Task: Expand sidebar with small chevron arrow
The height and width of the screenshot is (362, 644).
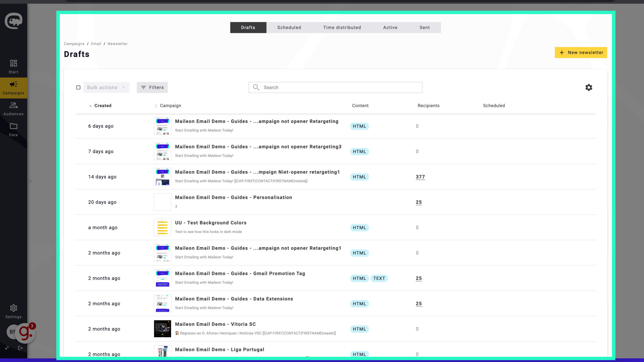Action: coord(30,181)
